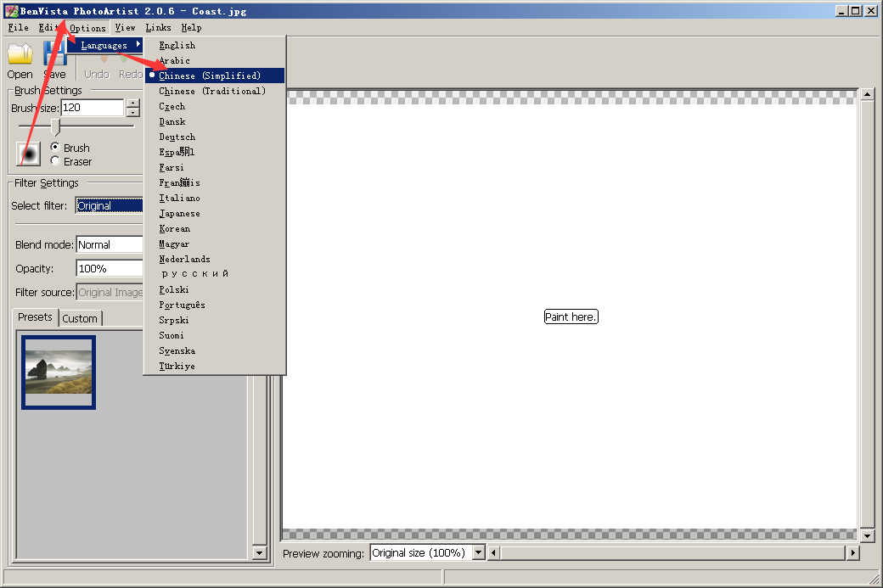Choose Czech language
Screen dimensions: 883x588
[215, 106]
